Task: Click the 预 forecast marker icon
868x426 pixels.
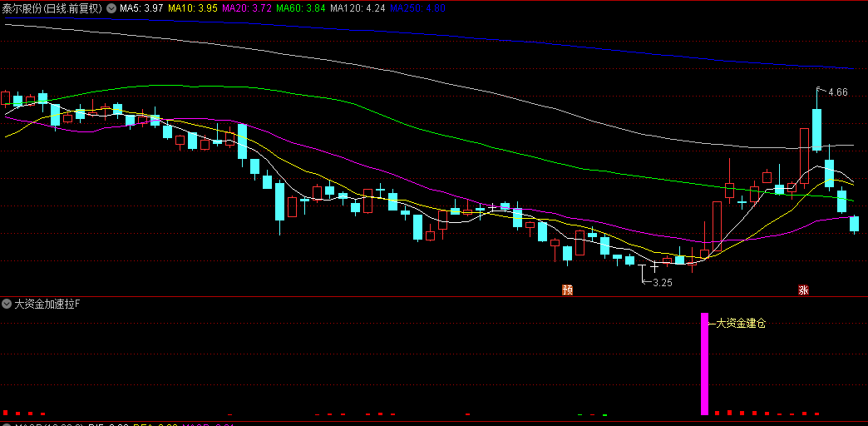Action: (567, 290)
